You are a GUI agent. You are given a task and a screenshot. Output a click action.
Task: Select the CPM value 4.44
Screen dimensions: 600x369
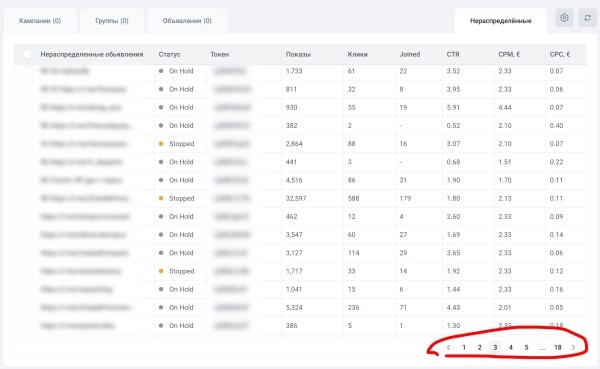point(505,108)
